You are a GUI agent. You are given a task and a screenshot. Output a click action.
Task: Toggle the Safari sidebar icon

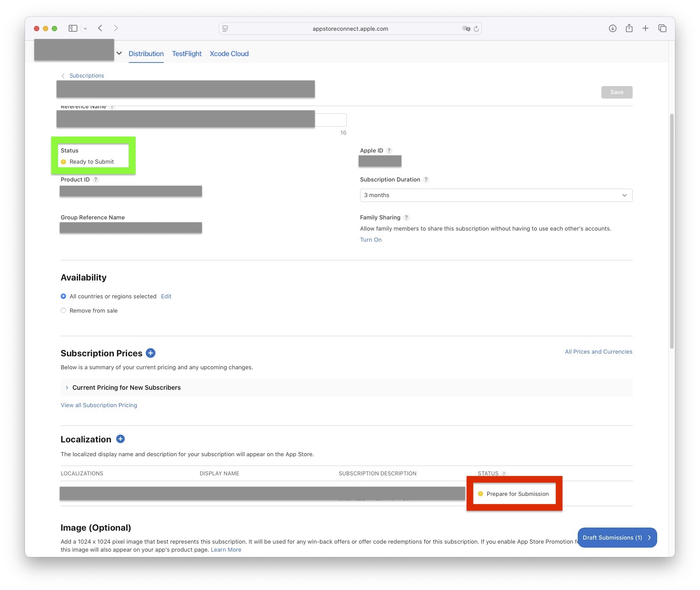(x=73, y=29)
